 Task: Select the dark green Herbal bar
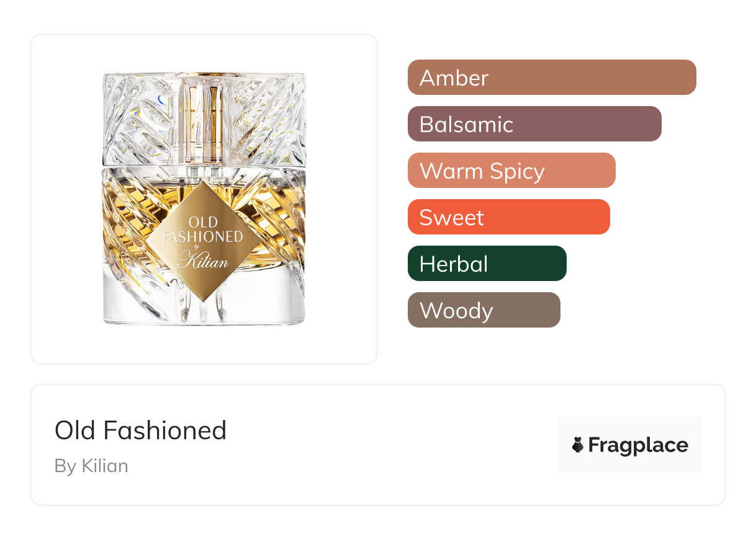click(x=487, y=264)
